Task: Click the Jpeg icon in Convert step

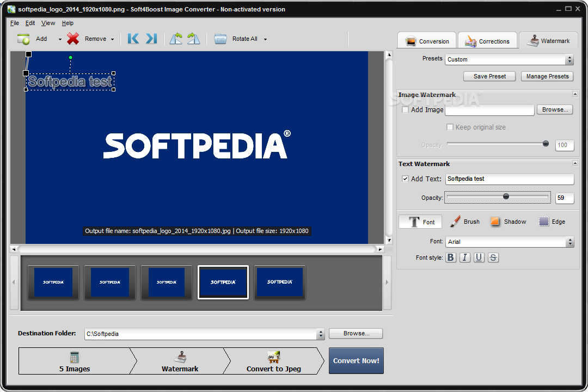Action: pos(274,357)
